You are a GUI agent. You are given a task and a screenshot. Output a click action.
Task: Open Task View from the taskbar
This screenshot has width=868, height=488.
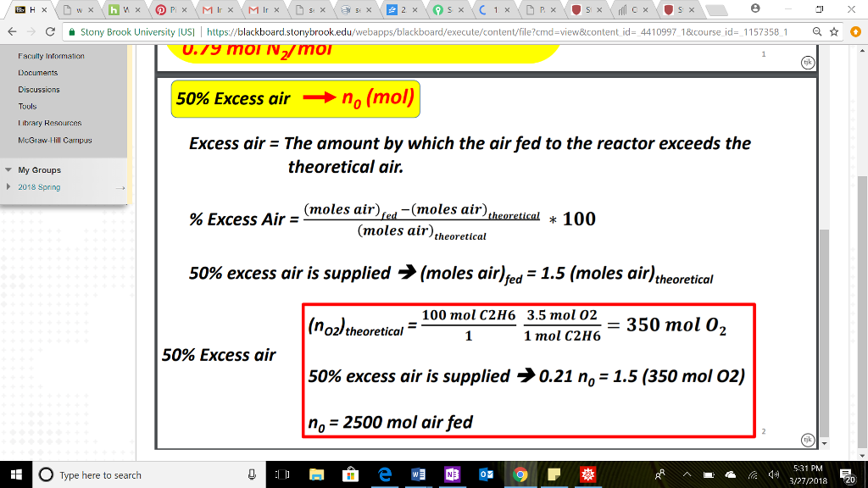(x=282, y=474)
